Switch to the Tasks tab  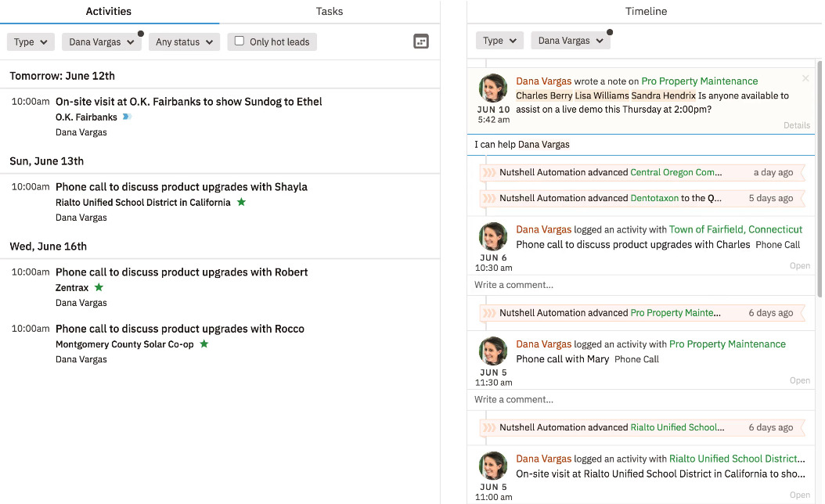point(329,11)
